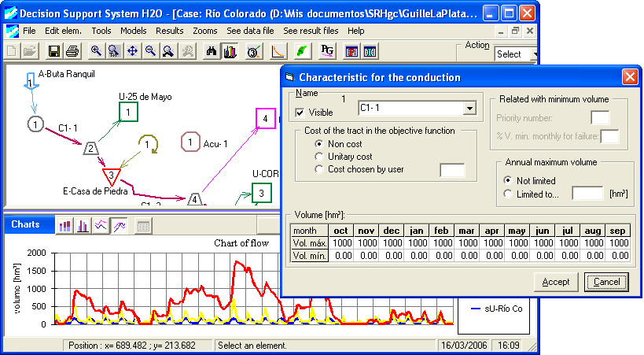Click the jun Vol. mín. cell

tap(542, 256)
